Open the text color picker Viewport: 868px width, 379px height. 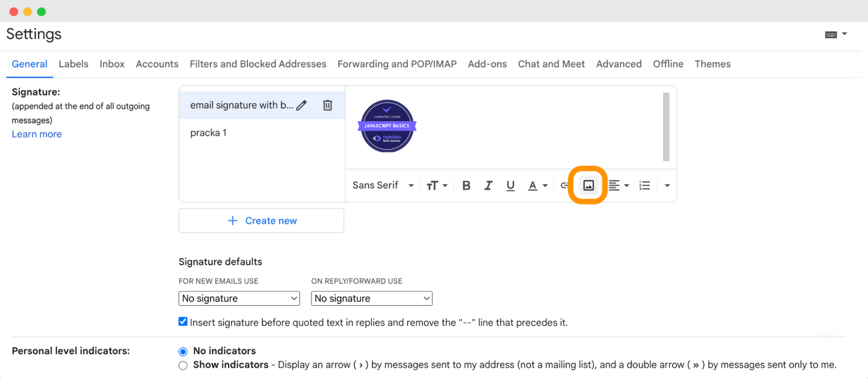pos(533,186)
